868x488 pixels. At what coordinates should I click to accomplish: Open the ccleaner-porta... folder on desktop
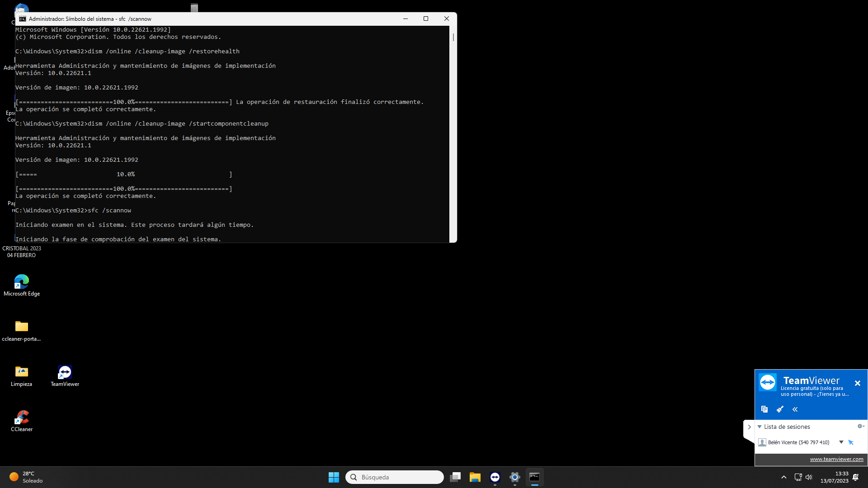coord(22,330)
